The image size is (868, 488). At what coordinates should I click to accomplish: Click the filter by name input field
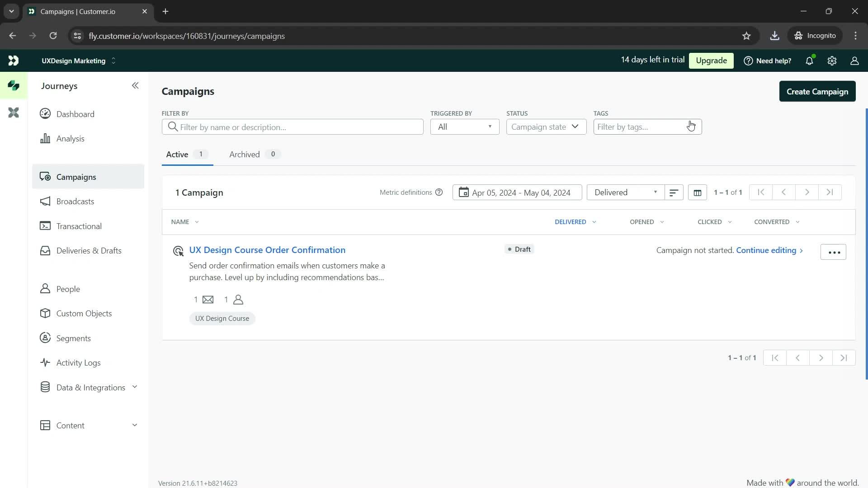point(292,127)
